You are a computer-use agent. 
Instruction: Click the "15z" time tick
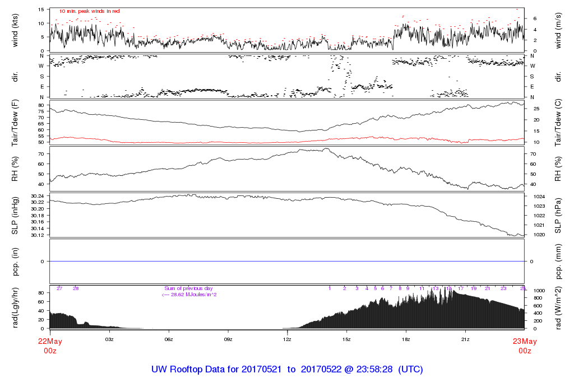coord(346,339)
